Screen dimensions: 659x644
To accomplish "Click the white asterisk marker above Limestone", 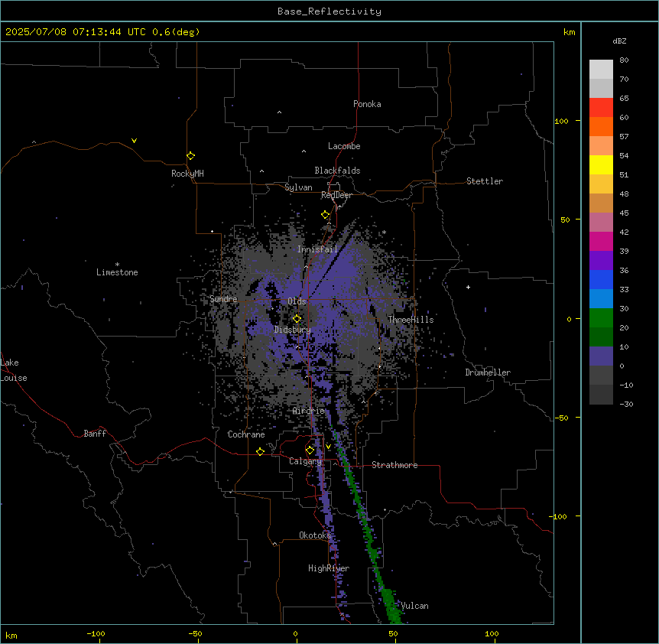I will pos(117,265).
